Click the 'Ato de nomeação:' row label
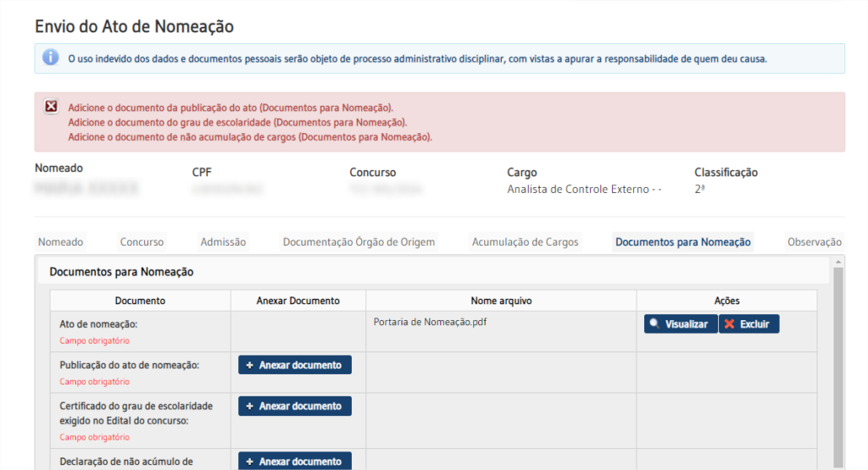 point(98,324)
